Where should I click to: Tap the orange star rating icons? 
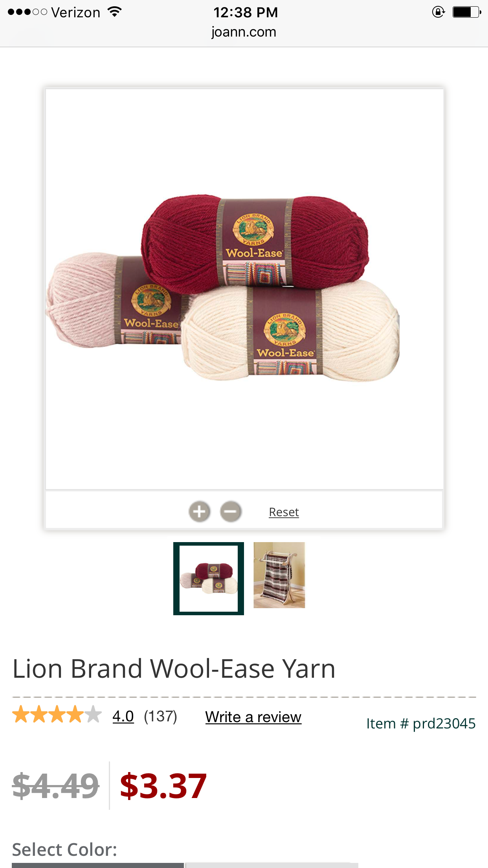57,715
